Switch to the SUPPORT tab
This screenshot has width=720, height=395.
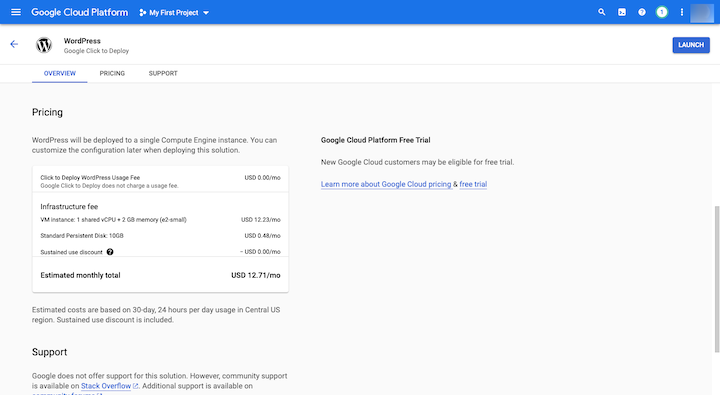pyautogui.click(x=163, y=73)
